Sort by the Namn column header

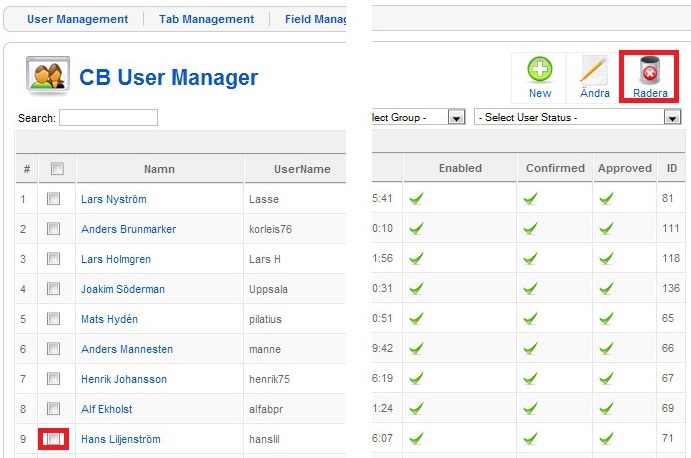pos(159,169)
